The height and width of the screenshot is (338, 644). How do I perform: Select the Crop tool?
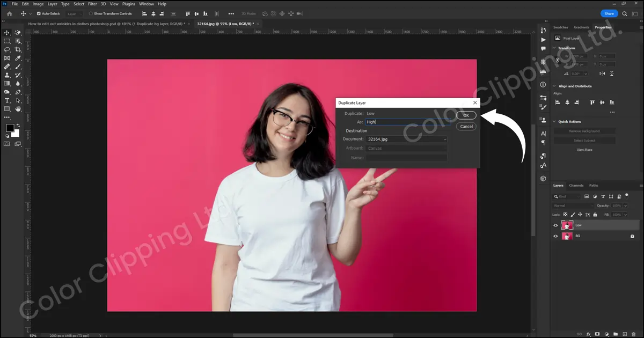(x=18, y=49)
